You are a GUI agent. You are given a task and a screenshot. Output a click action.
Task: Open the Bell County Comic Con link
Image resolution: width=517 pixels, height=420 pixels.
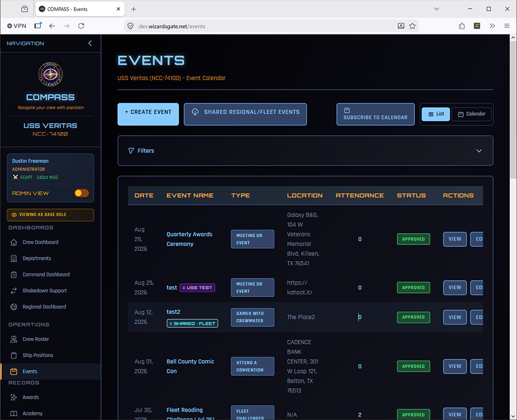190,367
